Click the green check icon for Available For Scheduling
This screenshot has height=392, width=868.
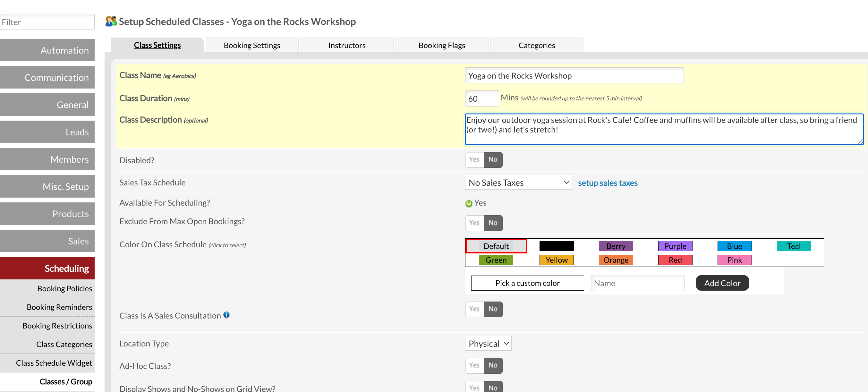pos(469,203)
